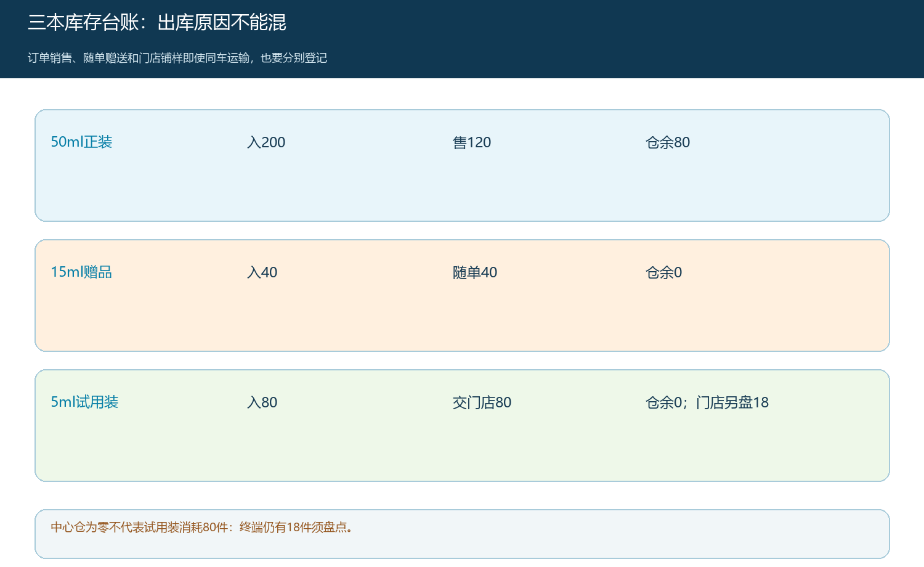Select the 随单40 value
924x567 pixels.
[x=475, y=272]
